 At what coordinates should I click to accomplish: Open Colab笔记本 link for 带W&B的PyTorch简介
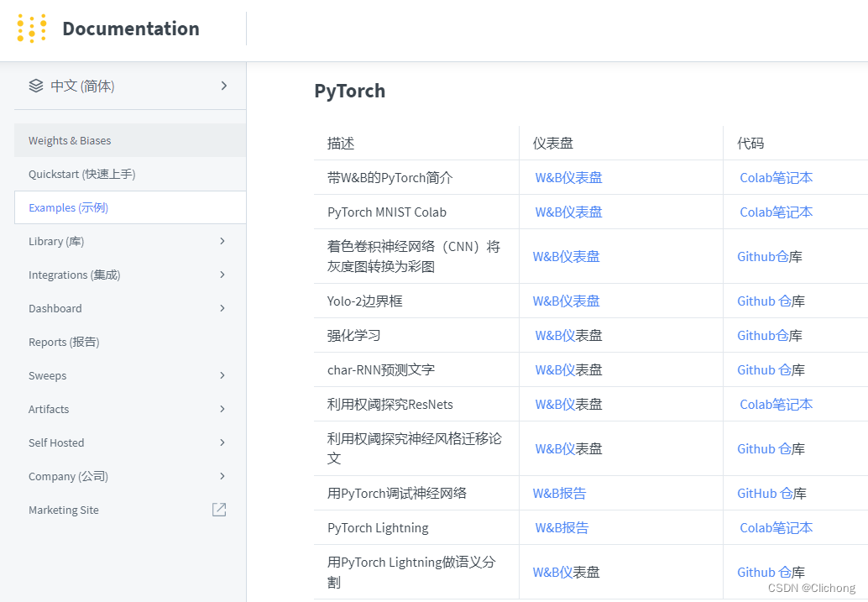coord(776,178)
